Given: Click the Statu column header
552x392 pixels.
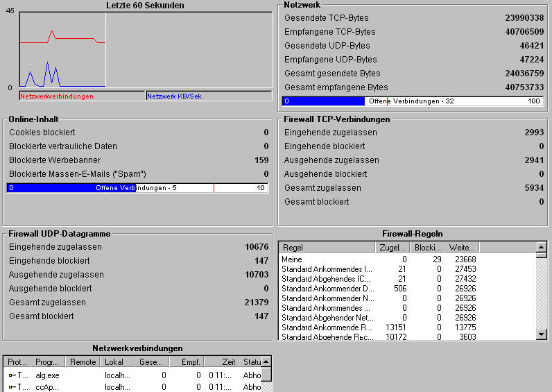Looking at the screenshot, I should 250,361.
